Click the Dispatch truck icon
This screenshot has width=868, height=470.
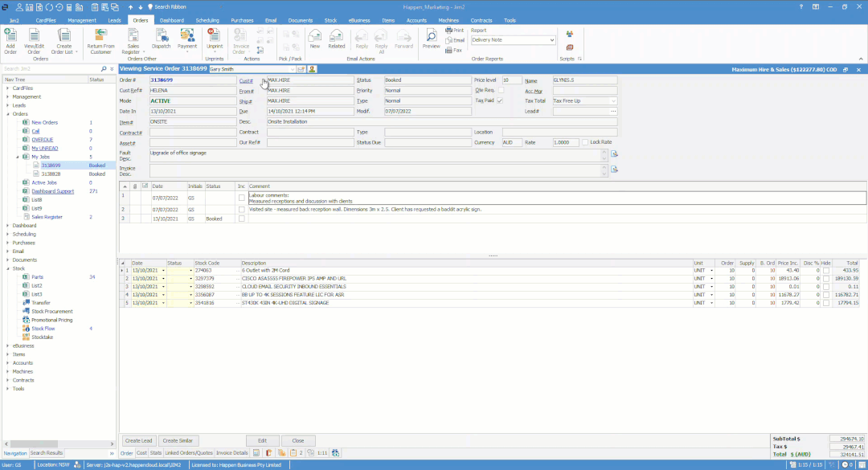coord(162,35)
